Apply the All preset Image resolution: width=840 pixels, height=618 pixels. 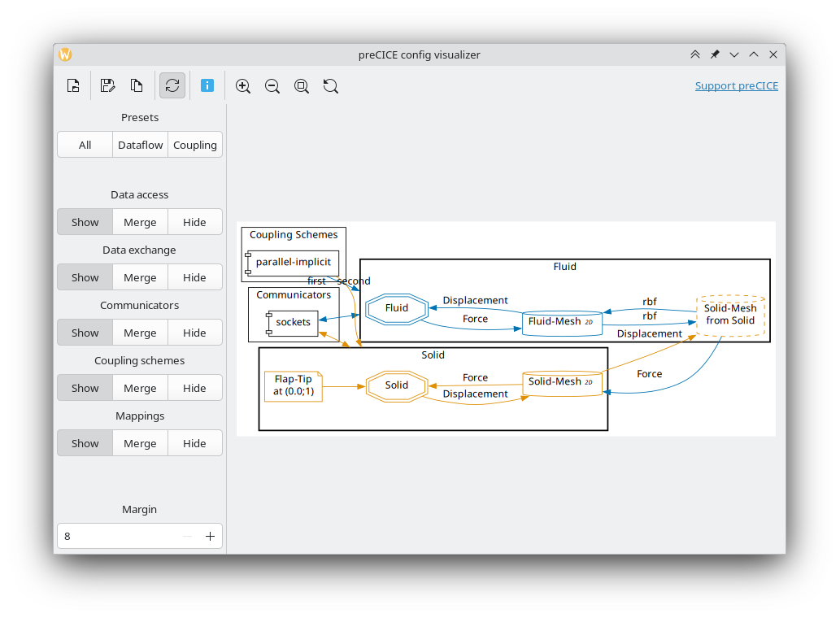(85, 144)
